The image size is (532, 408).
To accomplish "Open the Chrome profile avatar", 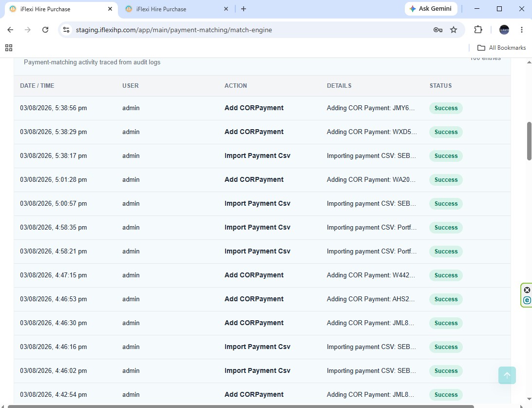I will click(x=504, y=30).
